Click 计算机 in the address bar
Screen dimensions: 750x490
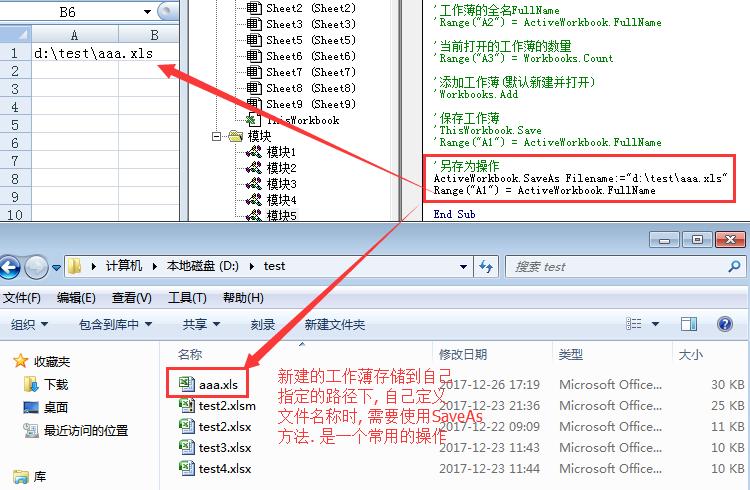124,266
